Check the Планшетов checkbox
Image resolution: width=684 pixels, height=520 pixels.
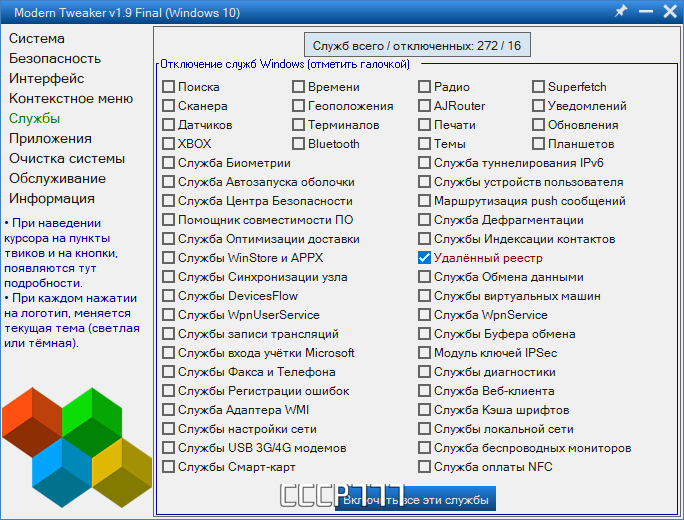coord(538,144)
